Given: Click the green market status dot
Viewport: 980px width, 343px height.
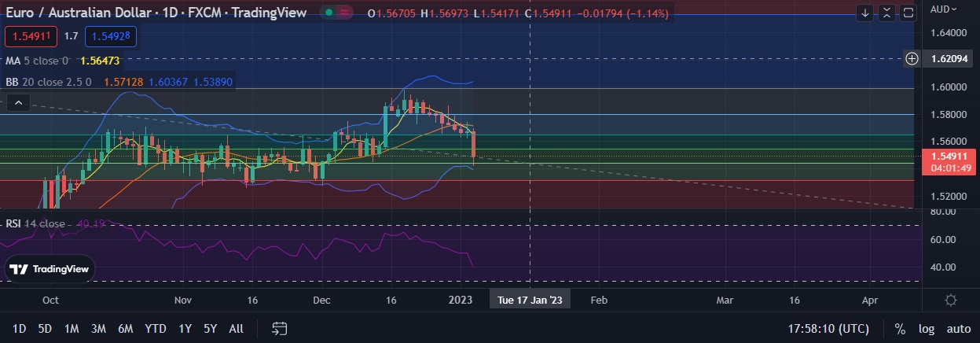Looking at the screenshot, I should tap(329, 13).
